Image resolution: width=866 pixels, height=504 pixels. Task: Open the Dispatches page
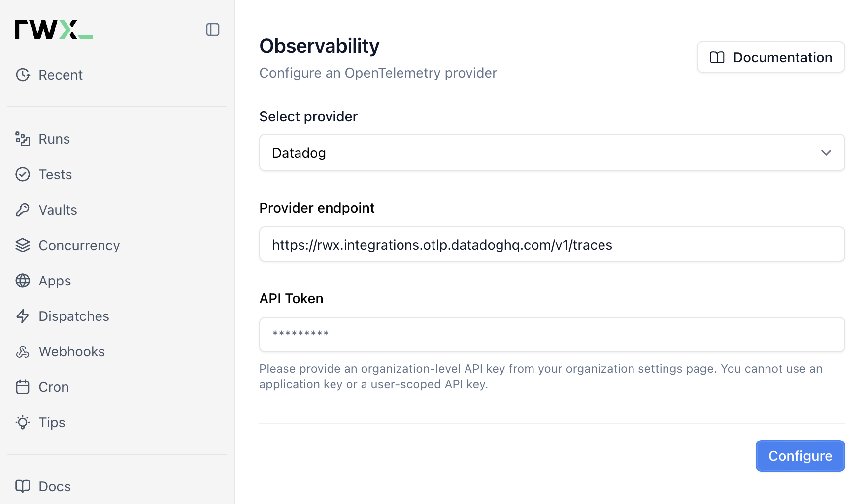click(74, 316)
